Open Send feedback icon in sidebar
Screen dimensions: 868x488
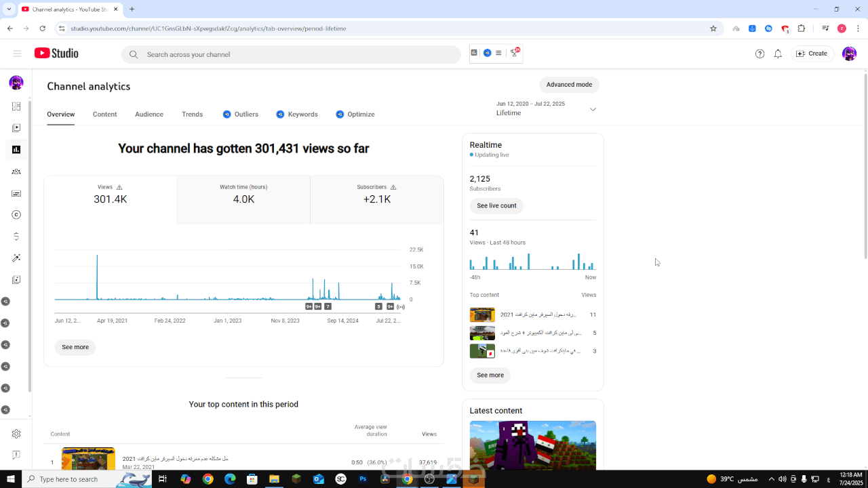[x=16, y=455]
